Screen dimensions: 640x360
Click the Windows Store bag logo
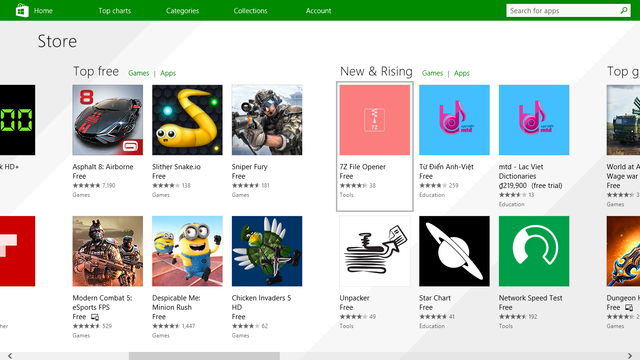(22, 10)
